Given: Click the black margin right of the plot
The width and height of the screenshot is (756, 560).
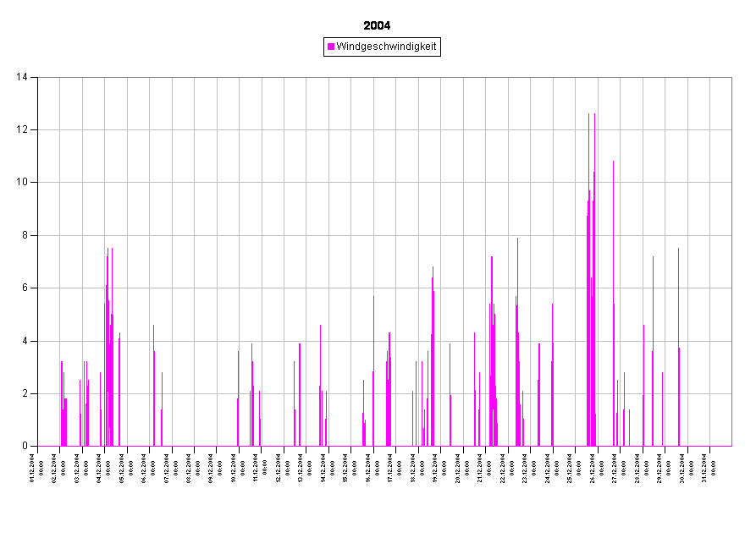Looking at the screenshot, I should (x=743, y=254).
